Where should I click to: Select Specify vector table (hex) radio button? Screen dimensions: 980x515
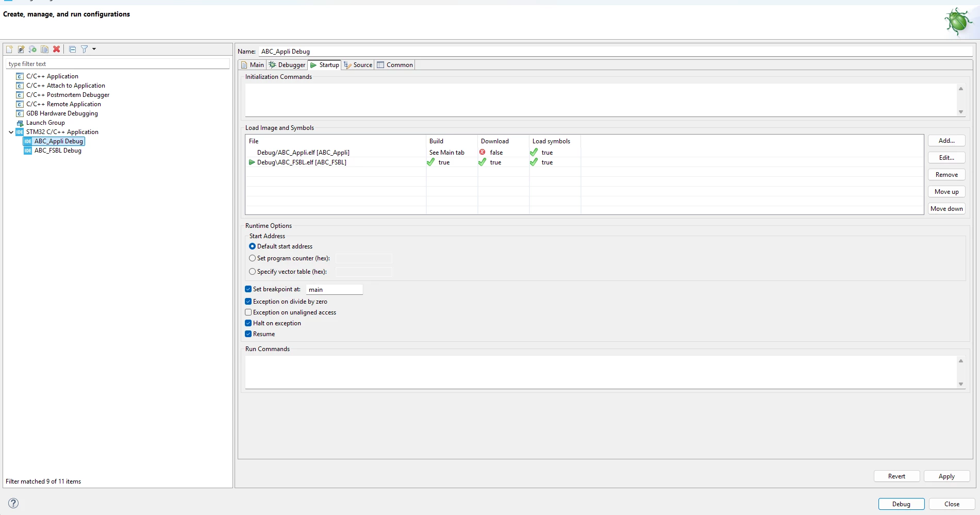[253, 272]
